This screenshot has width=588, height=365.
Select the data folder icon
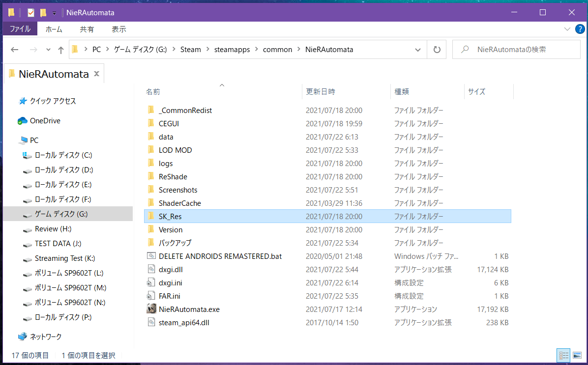(x=151, y=137)
